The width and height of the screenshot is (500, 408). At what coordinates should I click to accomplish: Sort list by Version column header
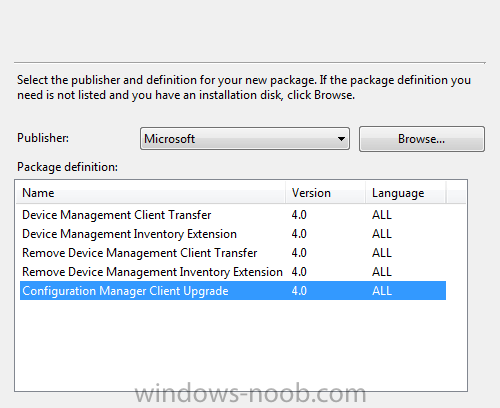click(x=326, y=193)
